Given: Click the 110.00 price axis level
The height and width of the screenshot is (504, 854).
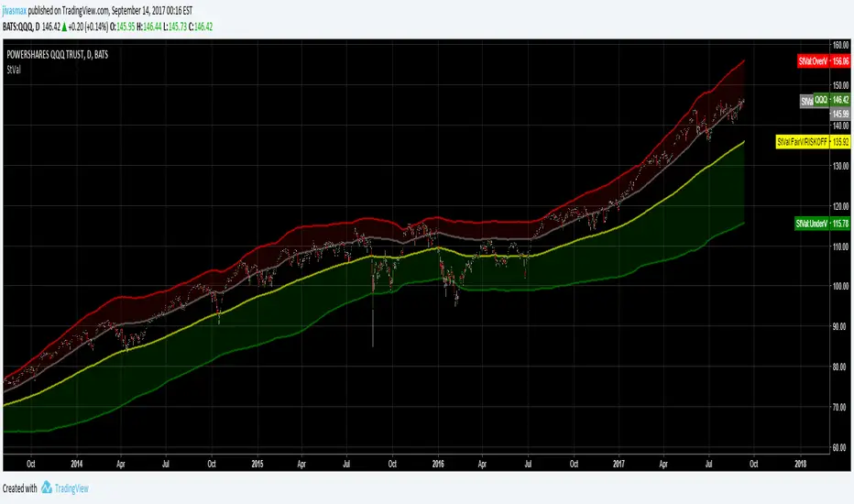Looking at the screenshot, I should pos(840,247).
